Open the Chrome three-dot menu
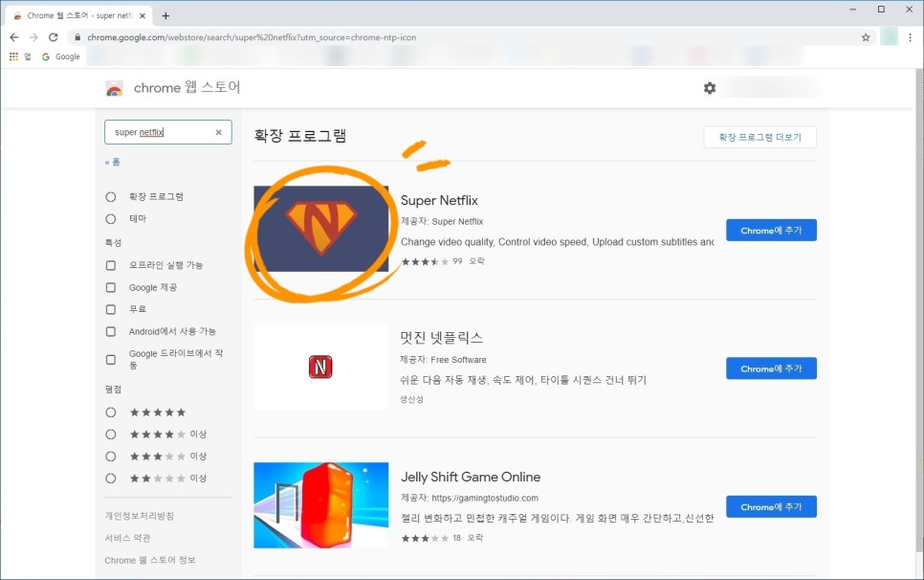Screen dimensions: 924x580 (x=910, y=37)
